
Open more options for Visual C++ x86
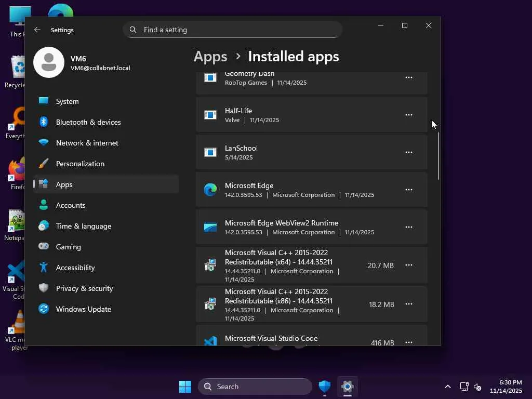click(x=409, y=304)
